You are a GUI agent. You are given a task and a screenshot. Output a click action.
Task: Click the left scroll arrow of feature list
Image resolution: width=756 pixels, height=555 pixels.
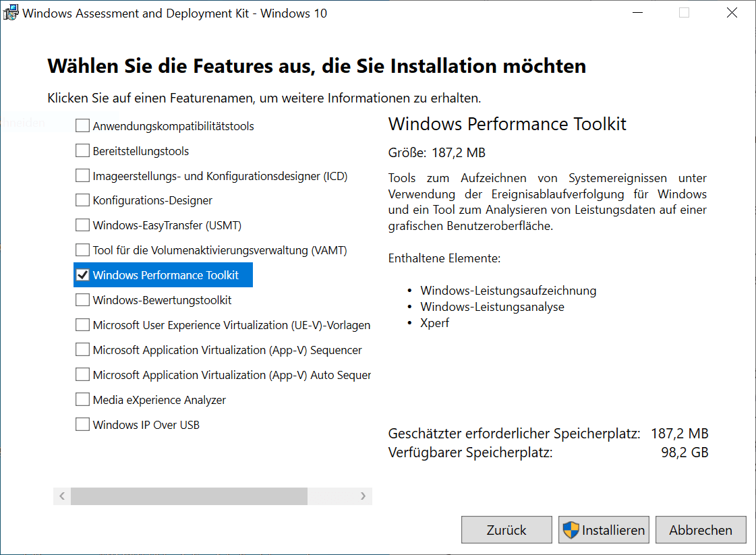62,496
